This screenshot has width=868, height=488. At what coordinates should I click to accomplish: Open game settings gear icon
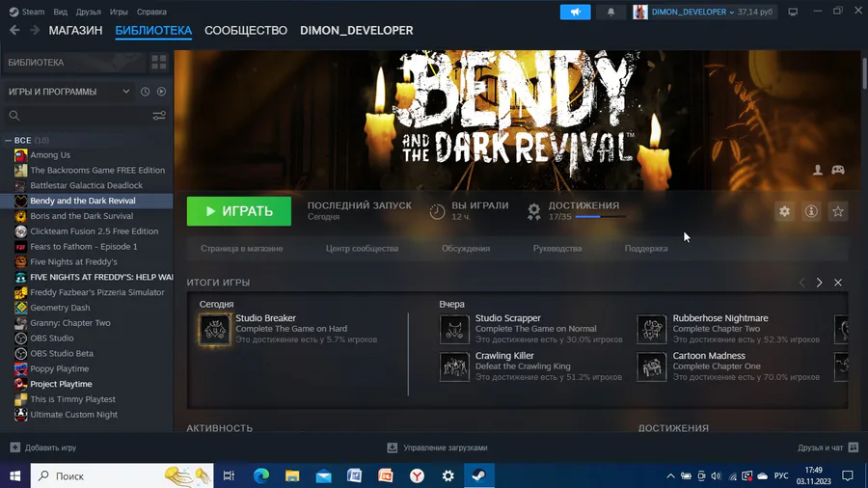[784, 211]
